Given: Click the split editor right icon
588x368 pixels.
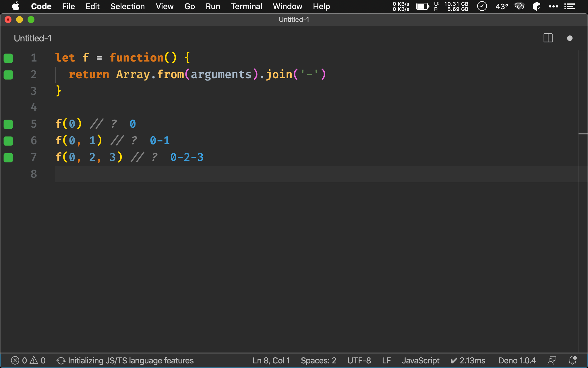Looking at the screenshot, I should pyautogui.click(x=548, y=38).
